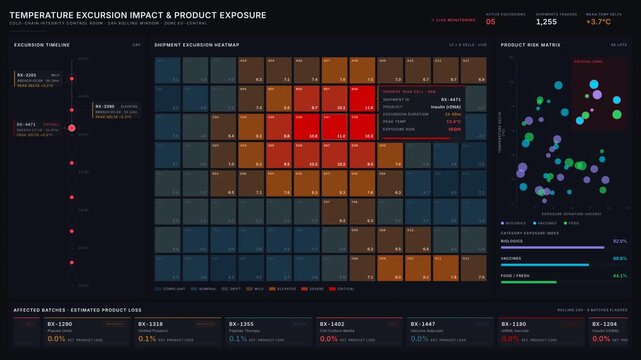Click the Nominal legend swatch
Image resolution: width=641 pixels, height=360 pixels.
tap(193, 289)
